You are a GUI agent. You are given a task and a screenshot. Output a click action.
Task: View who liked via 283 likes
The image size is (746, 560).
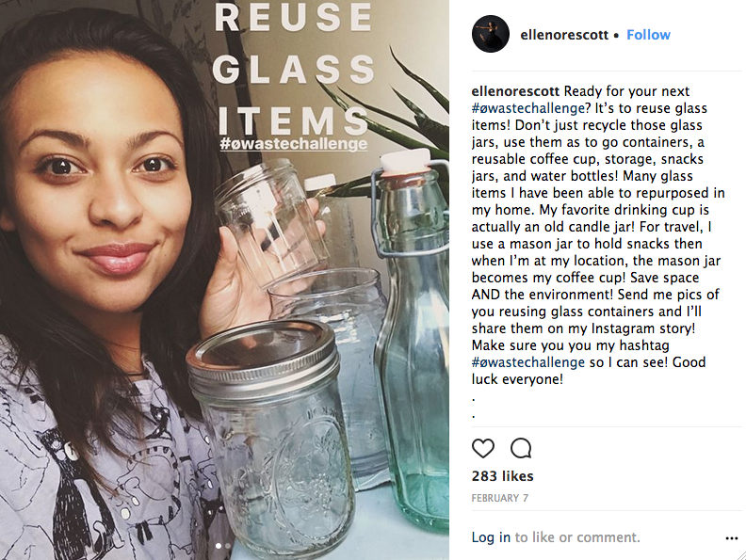point(503,476)
